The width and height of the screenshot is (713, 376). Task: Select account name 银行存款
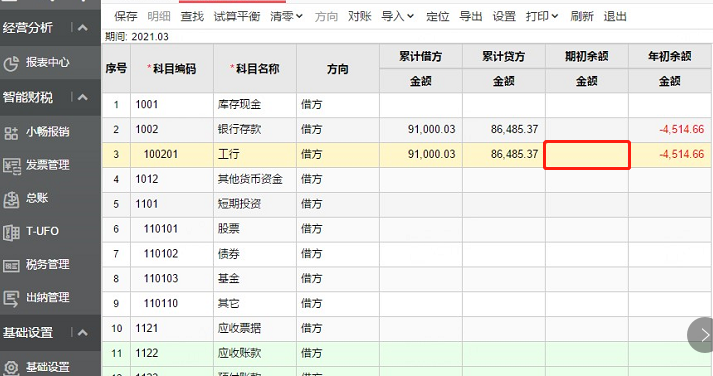coord(239,130)
